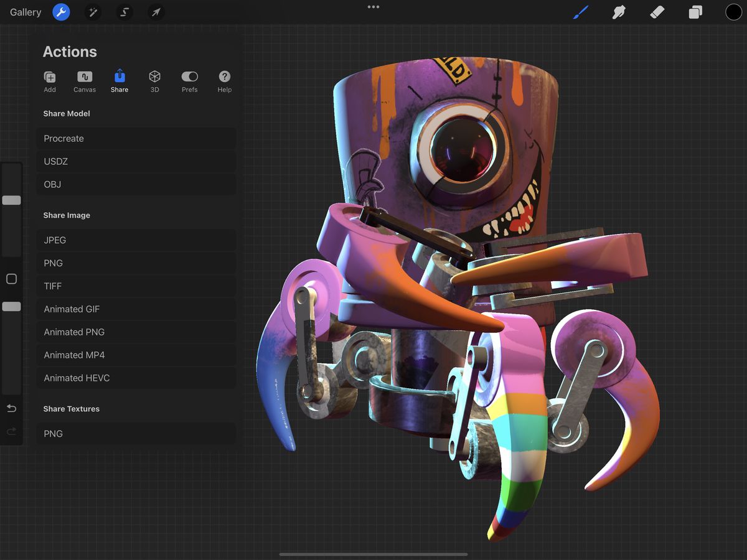Image resolution: width=747 pixels, height=560 pixels.
Task: Open the active color picker
Action: pyautogui.click(x=734, y=12)
